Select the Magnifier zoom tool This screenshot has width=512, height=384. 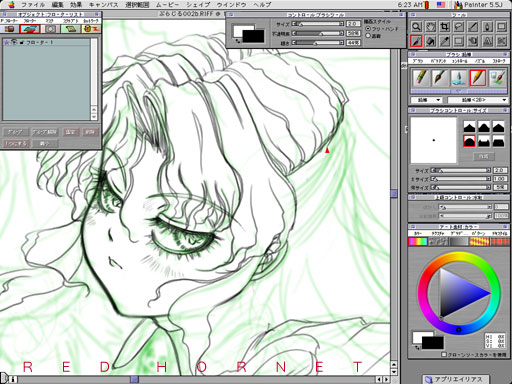click(416, 27)
